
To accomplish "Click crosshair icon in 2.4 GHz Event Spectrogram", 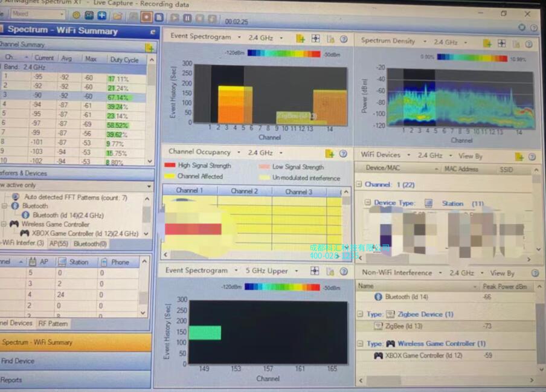I will coord(315,39).
